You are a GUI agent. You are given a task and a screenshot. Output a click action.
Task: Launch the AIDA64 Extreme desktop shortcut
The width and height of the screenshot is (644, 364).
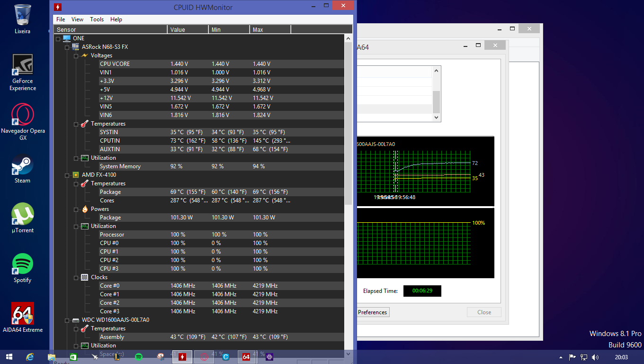[23, 318]
